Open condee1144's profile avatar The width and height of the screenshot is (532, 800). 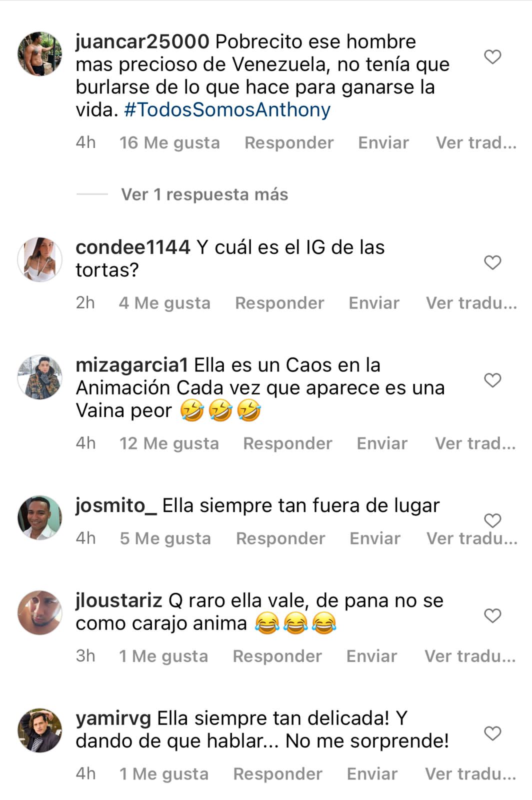(40, 259)
